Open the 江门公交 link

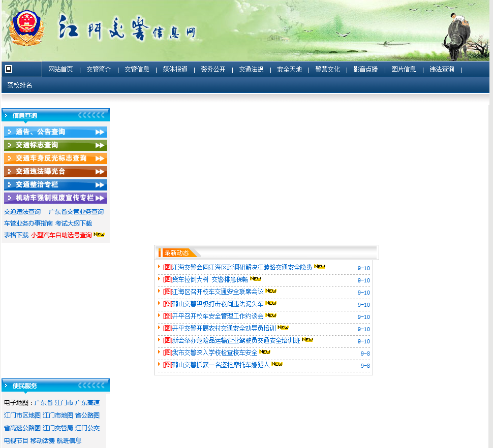[x=87, y=428]
